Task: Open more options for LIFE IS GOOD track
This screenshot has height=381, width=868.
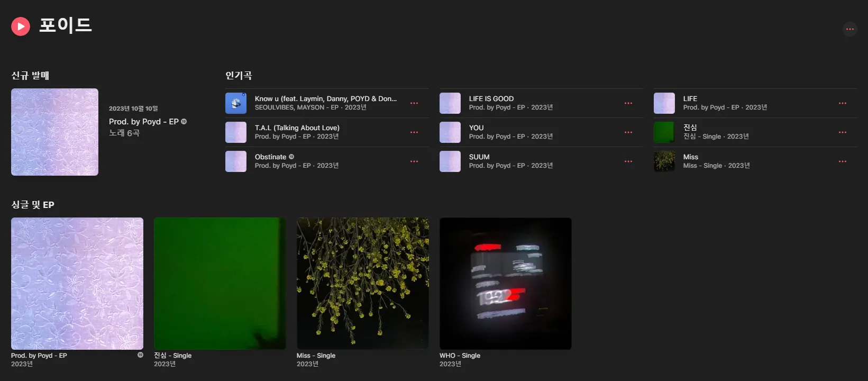Action: pos(628,103)
